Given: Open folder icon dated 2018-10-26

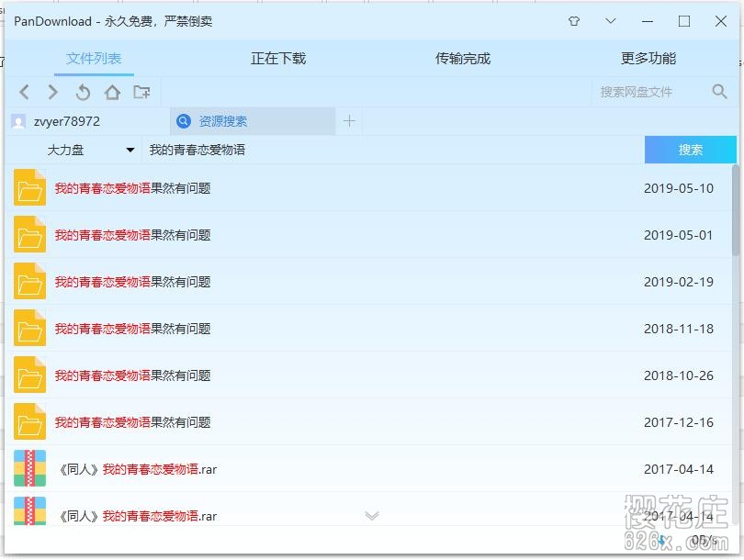Looking at the screenshot, I should click(x=29, y=375).
